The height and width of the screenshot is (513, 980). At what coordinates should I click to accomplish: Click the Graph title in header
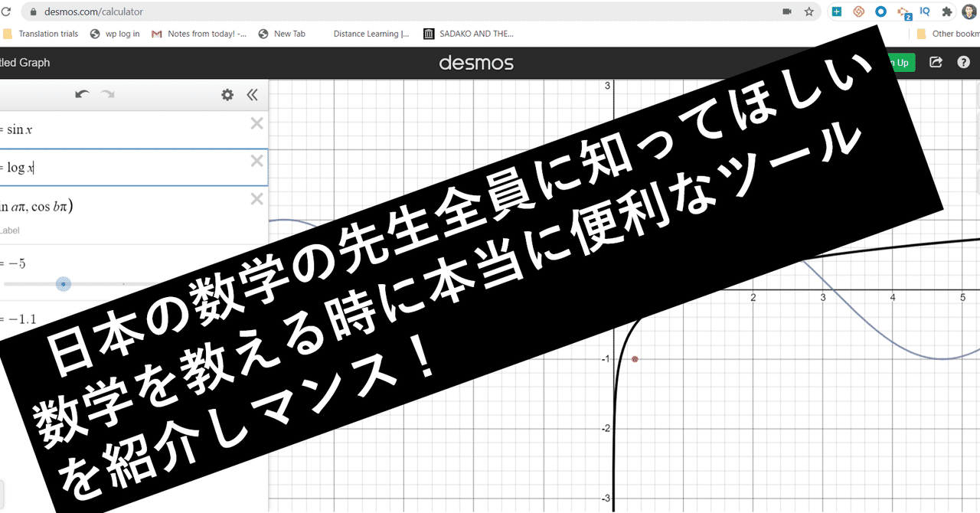click(25, 63)
